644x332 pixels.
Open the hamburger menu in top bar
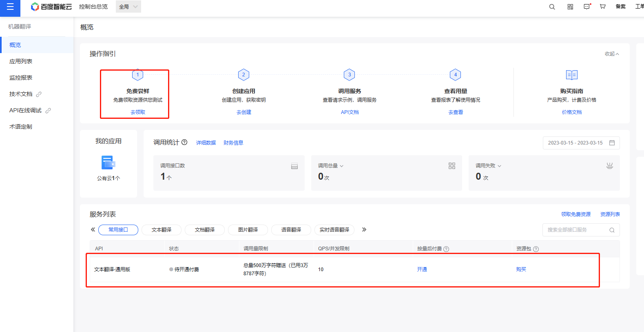[x=10, y=7]
